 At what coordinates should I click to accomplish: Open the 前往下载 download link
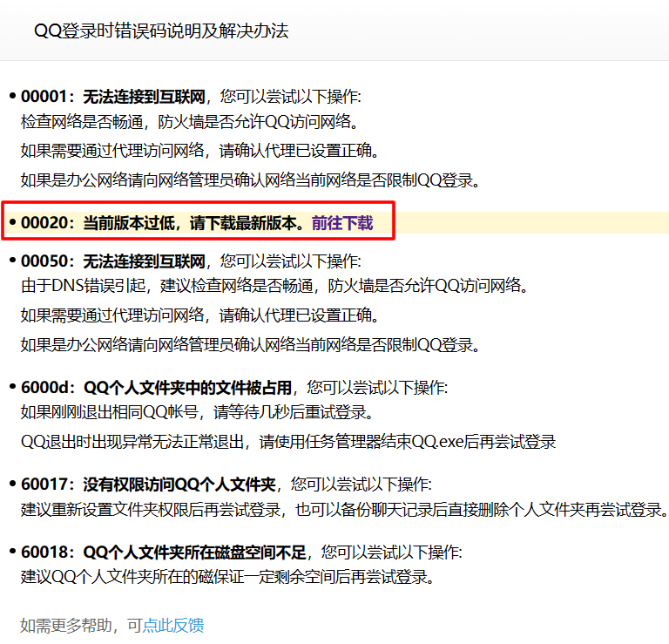pos(342,223)
